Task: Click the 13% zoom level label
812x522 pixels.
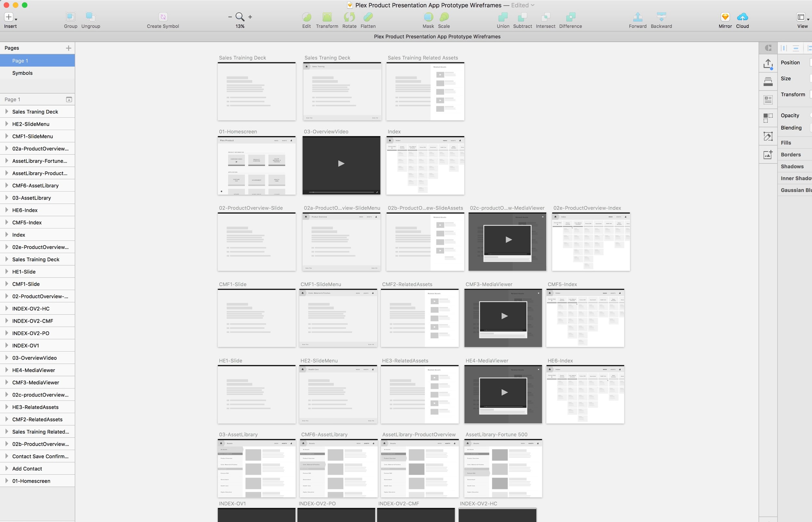Action: pos(240,26)
